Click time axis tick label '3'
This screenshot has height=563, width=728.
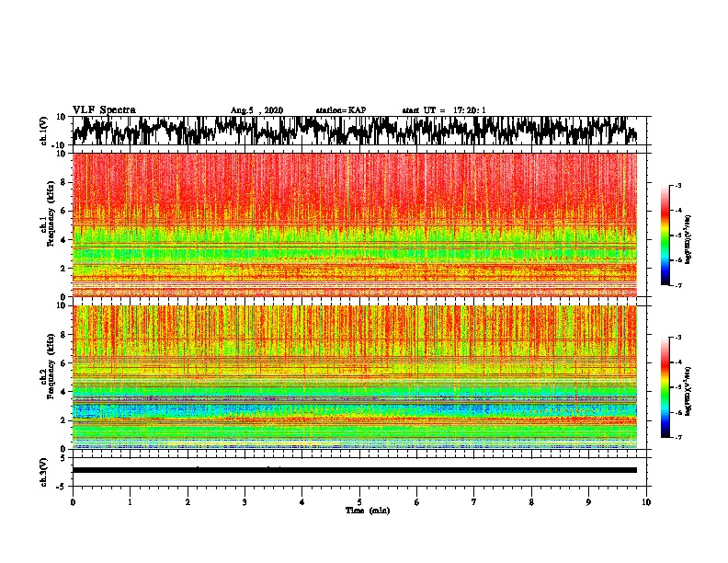[245, 502]
